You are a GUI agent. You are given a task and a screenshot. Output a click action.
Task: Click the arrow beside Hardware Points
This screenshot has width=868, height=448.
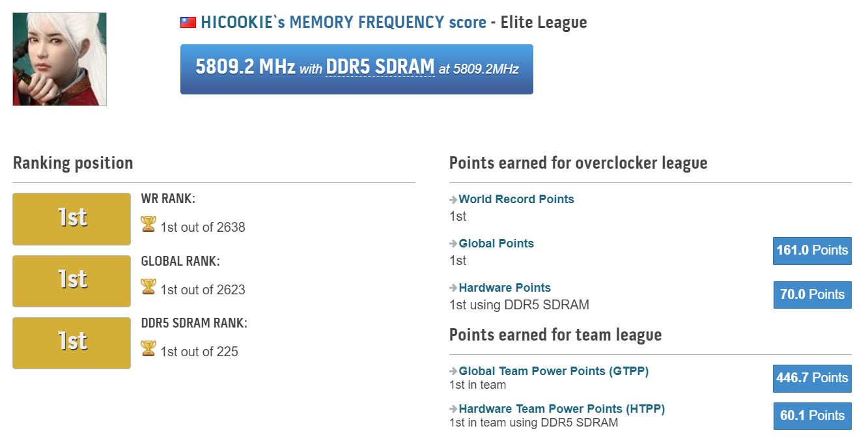[453, 288]
